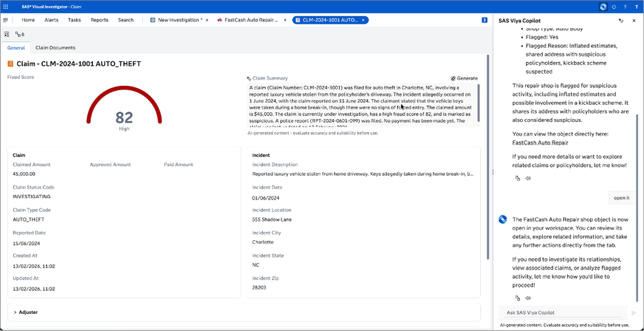644x331 pixels.
Task: Open the tab count badge showing 3
Action: tap(484, 20)
